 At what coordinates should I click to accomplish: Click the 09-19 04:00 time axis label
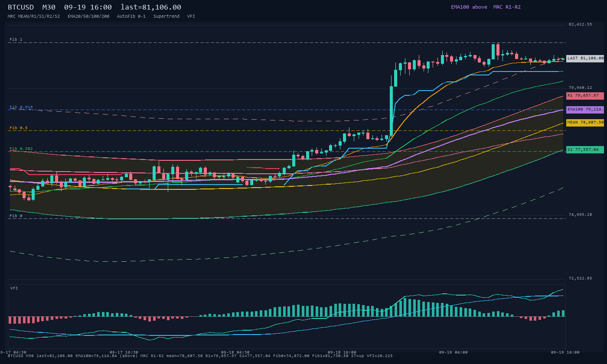454,352
